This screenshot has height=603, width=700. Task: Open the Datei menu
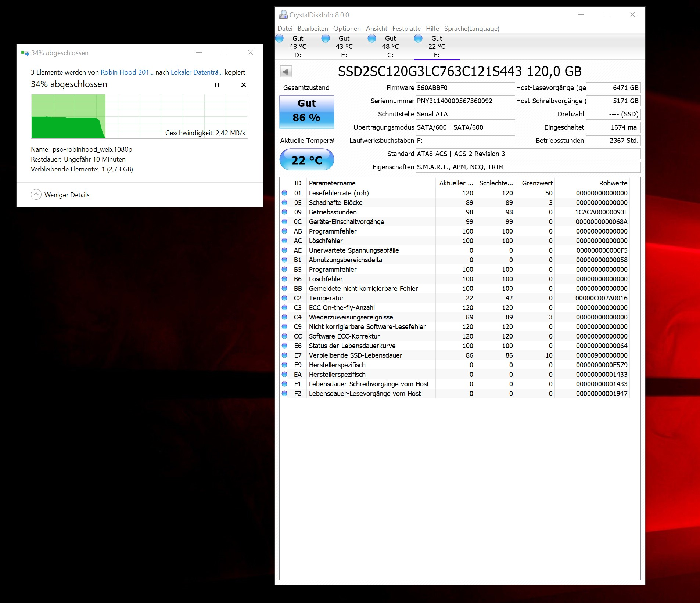click(x=285, y=29)
